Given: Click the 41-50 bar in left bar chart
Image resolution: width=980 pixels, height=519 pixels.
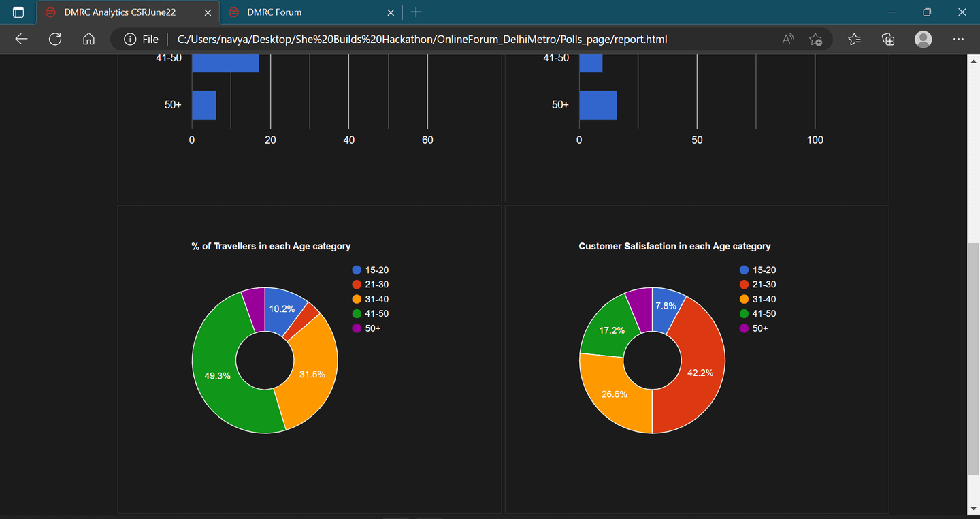Looking at the screenshot, I should [x=225, y=63].
